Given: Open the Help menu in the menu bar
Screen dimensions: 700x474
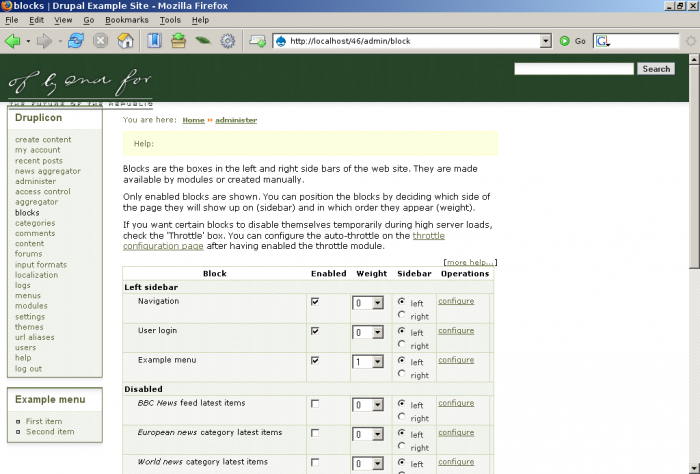Looking at the screenshot, I should [x=200, y=20].
